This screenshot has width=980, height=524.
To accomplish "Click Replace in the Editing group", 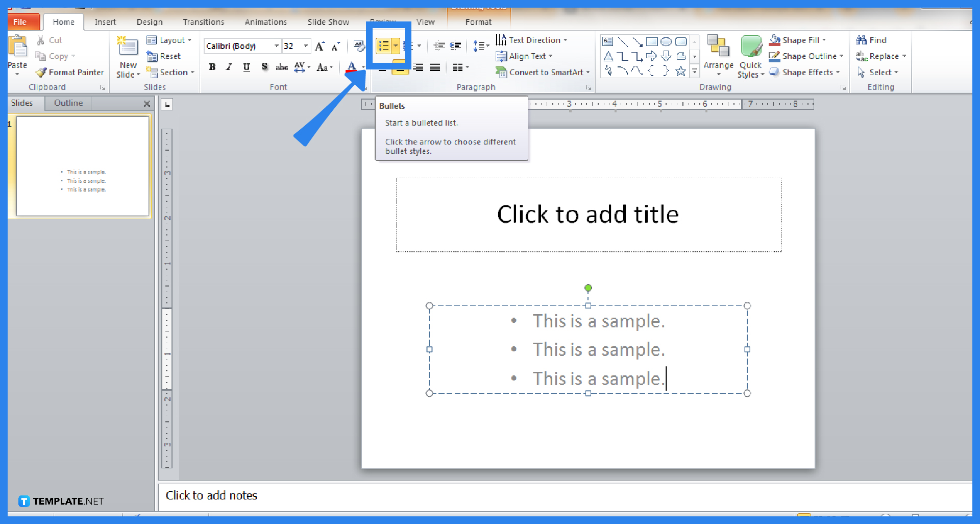I will 881,56.
